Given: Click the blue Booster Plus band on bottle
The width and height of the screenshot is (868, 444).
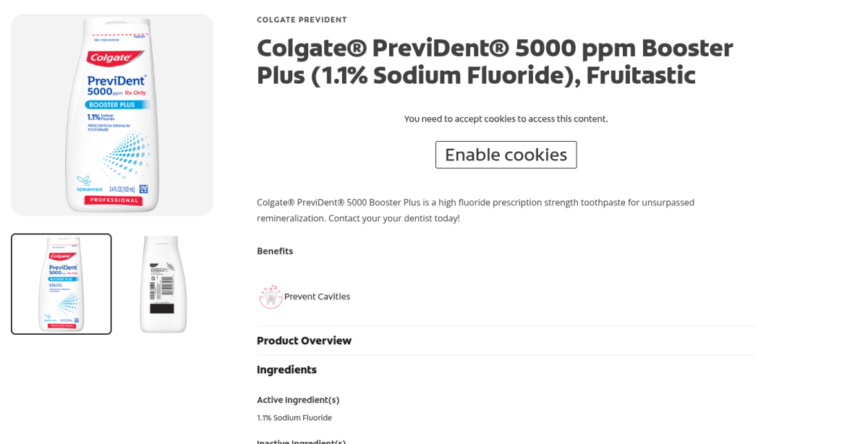Looking at the screenshot, I should pos(111,105).
